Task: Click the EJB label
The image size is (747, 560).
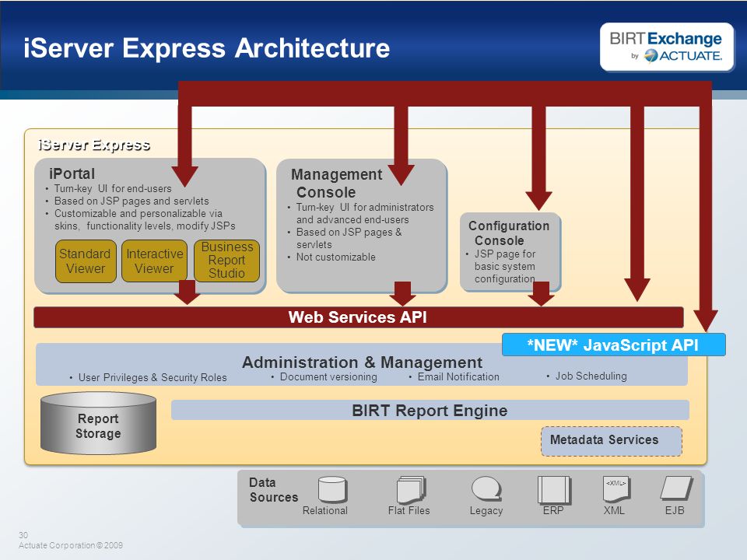Action: coord(675,510)
